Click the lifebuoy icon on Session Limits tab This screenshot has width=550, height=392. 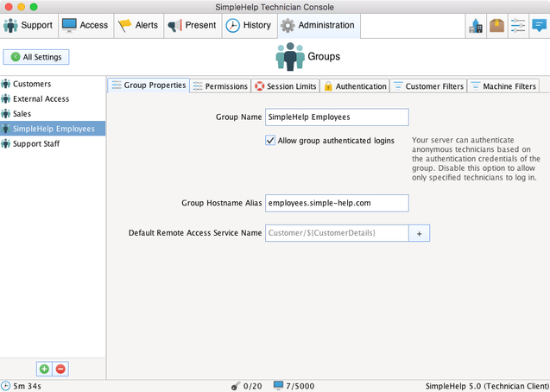tap(260, 85)
